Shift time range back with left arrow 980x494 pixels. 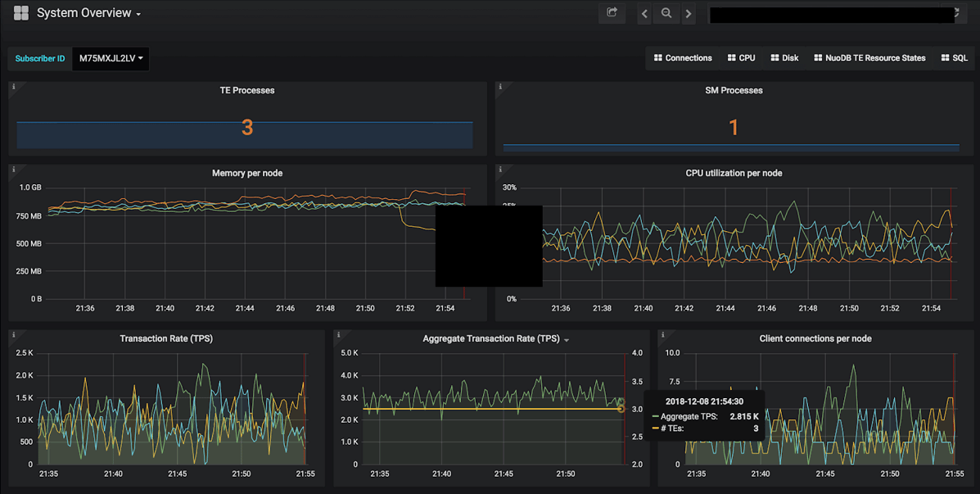pyautogui.click(x=645, y=14)
